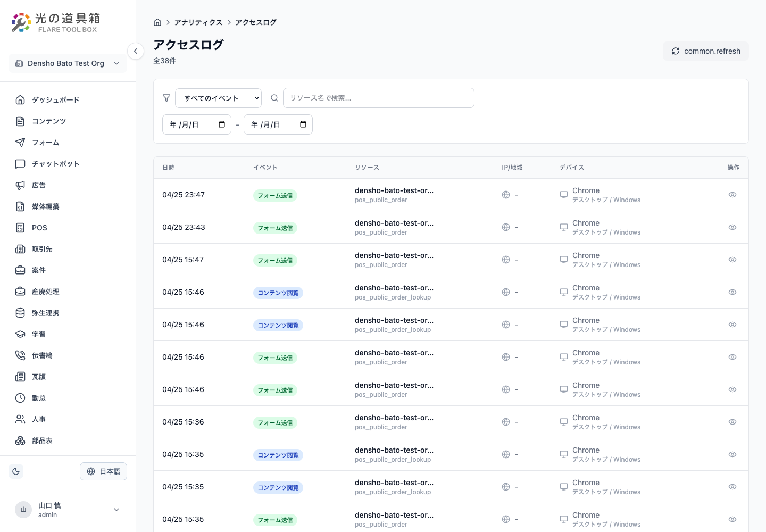Expand the 山口 慎 admin user menu

point(68,510)
